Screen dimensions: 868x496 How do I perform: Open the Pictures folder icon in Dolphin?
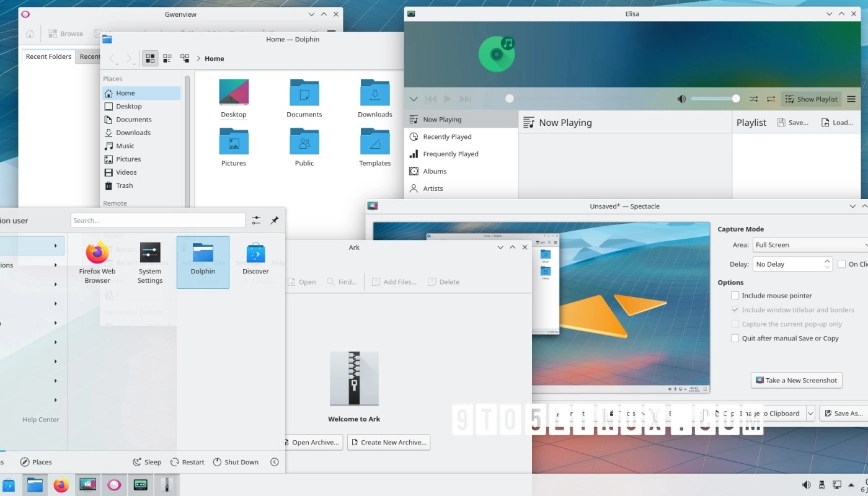(x=234, y=147)
